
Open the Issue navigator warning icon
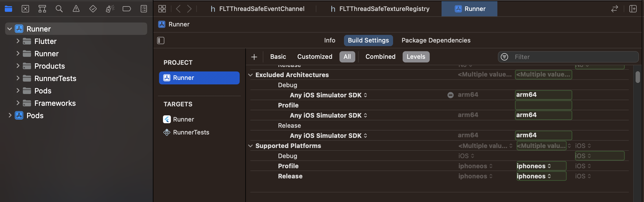tap(76, 9)
